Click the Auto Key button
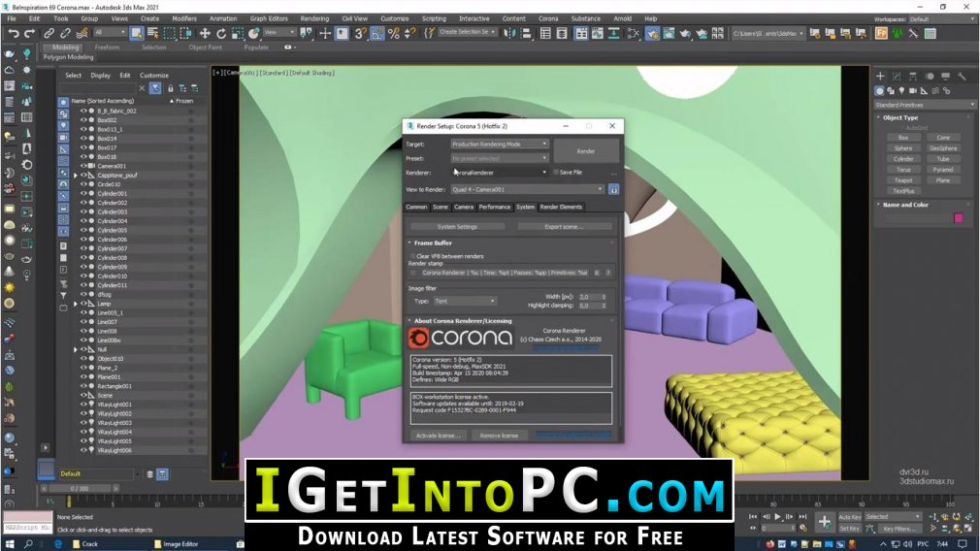Image resolution: width=980 pixels, height=551 pixels. click(849, 517)
